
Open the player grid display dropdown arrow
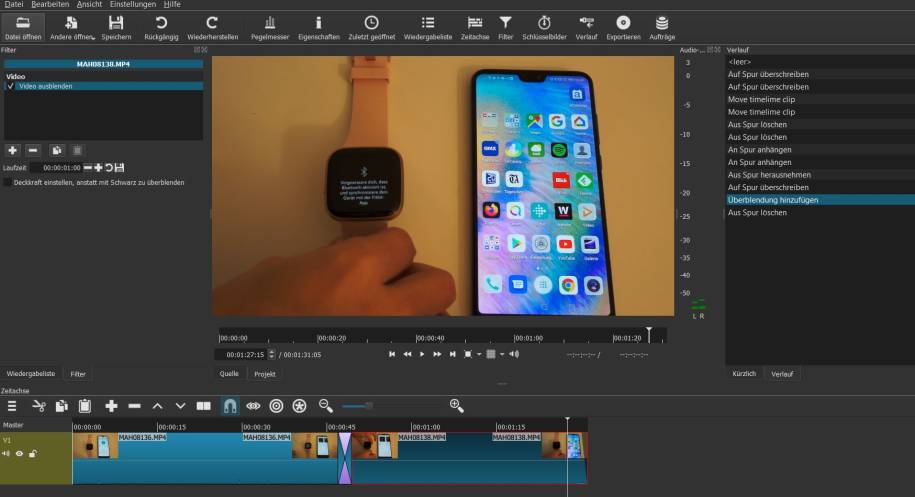click(x=502, y=354)
